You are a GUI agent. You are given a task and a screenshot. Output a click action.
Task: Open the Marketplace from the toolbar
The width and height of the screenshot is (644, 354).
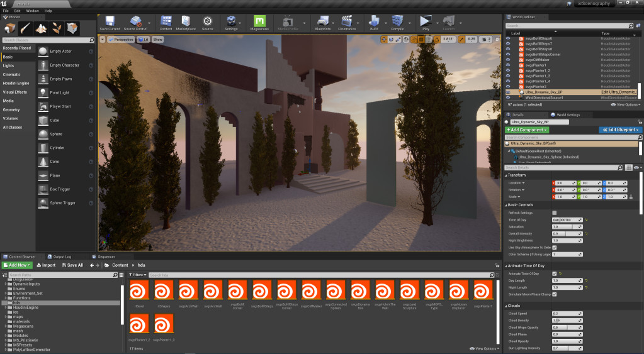(185, 23)
